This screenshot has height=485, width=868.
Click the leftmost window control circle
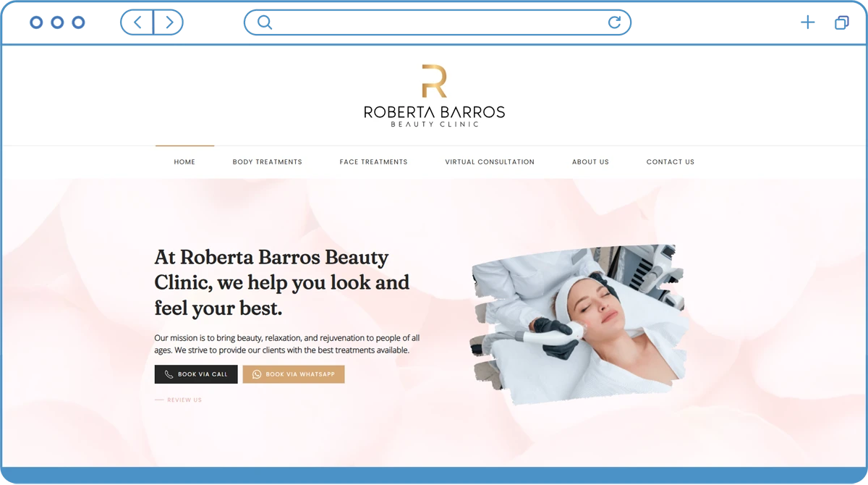(x=36, y=22)
